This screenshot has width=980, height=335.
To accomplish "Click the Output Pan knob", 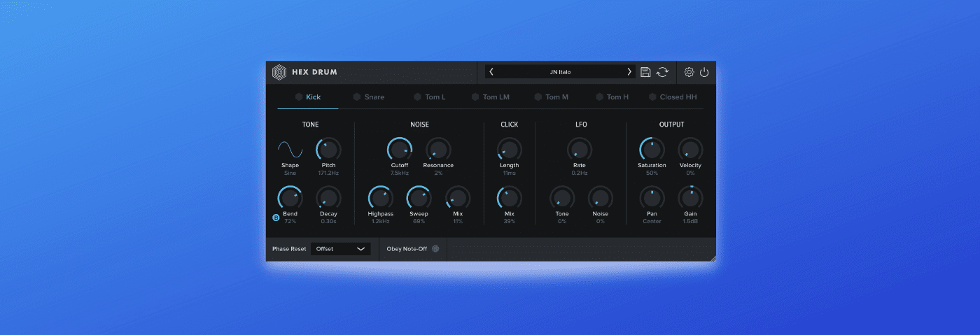I will point(652,198).
